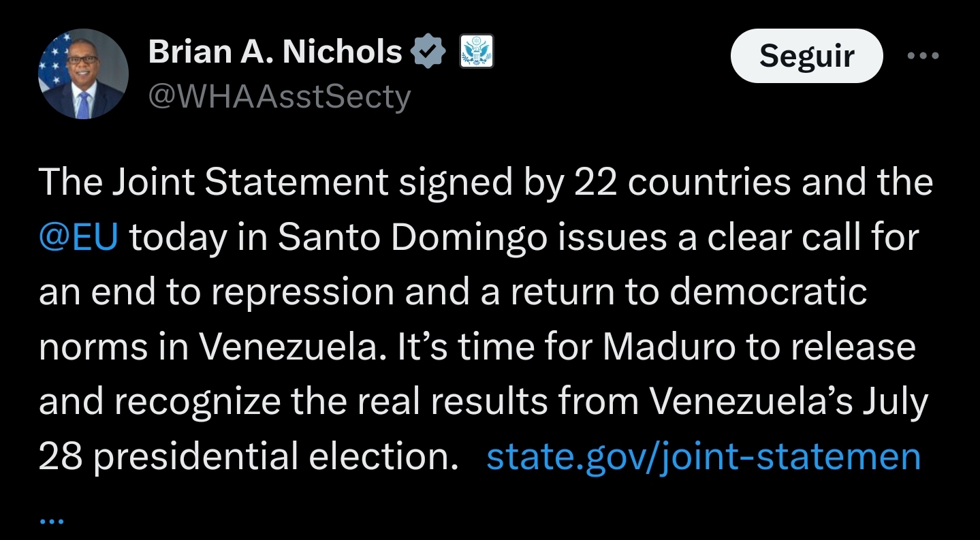Image resolution: width=980 pixels, height=540 pixels.
Task: Open the @EU mention in the tweet
Action: point(78,238)
